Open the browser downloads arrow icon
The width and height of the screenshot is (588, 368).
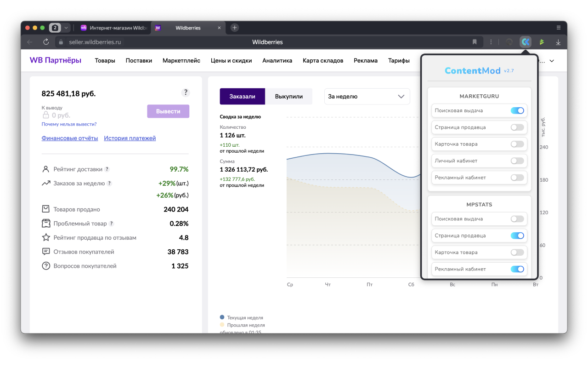(558, 42)
